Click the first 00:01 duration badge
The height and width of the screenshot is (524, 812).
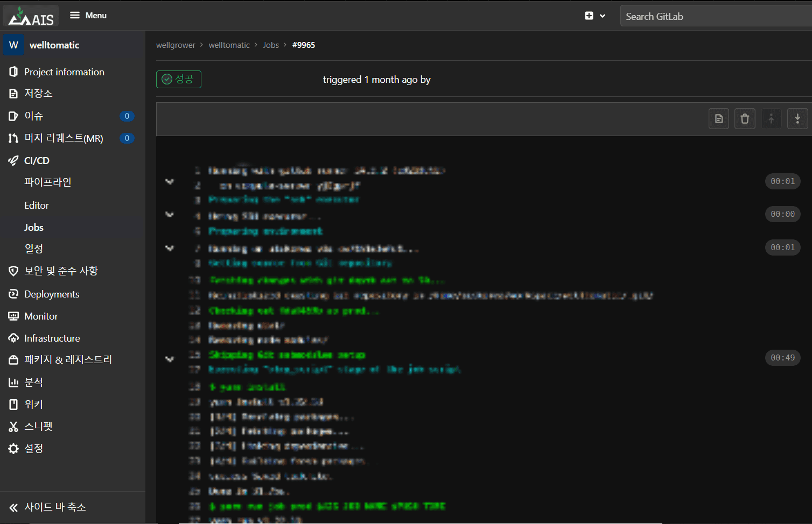pos(782,181)
